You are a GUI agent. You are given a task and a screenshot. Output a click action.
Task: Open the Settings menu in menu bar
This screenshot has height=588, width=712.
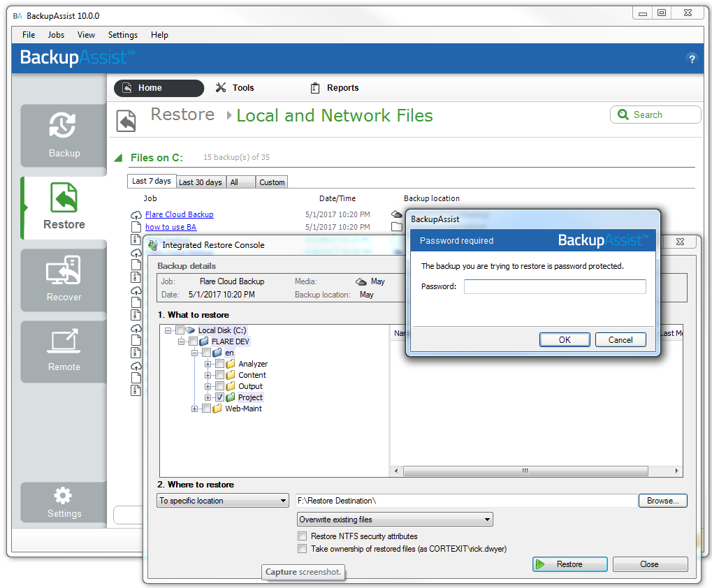(x=122, y=35)
